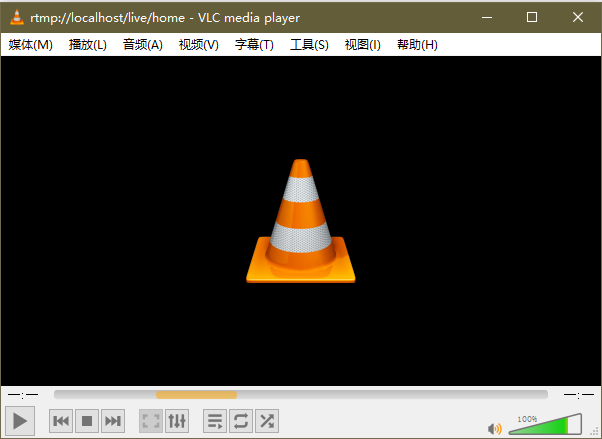Adjust the 100% volume slider
Viewport: 602px width, 439px height.
click(545, 424)
